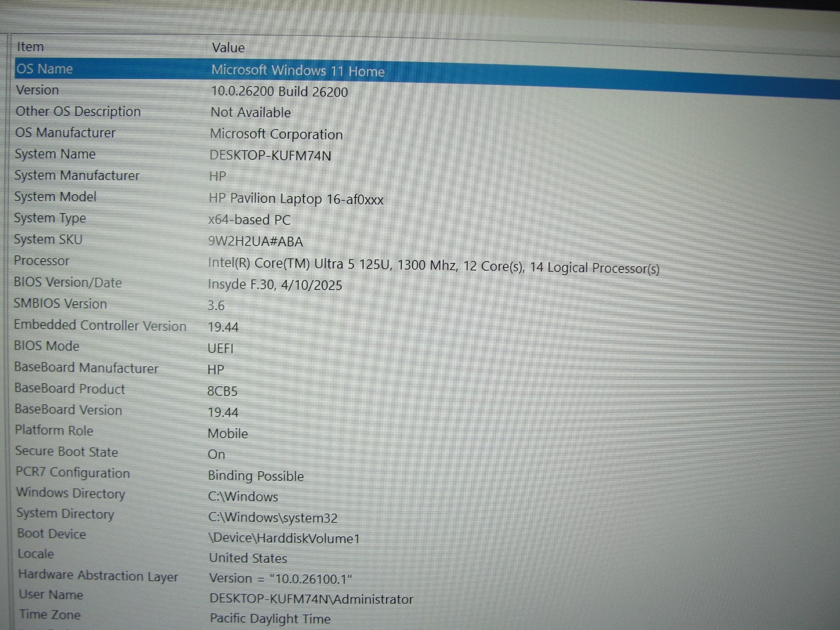Click the UEFI value
The image size is (840, 630).
pos(220,349)
